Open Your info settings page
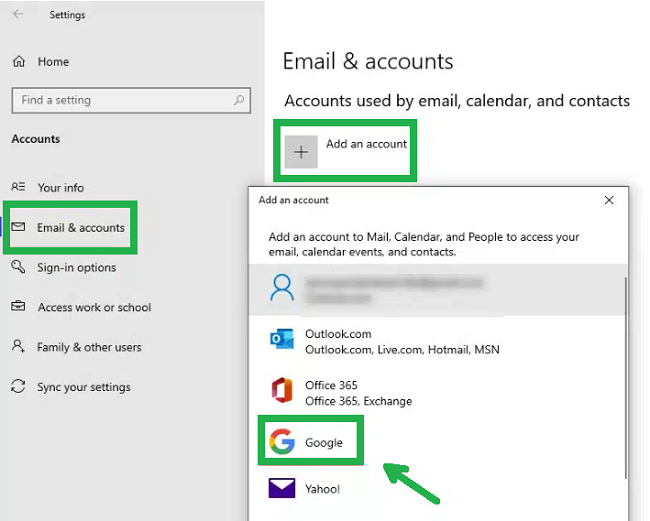650x521 pixels. (x=60, y=188)
